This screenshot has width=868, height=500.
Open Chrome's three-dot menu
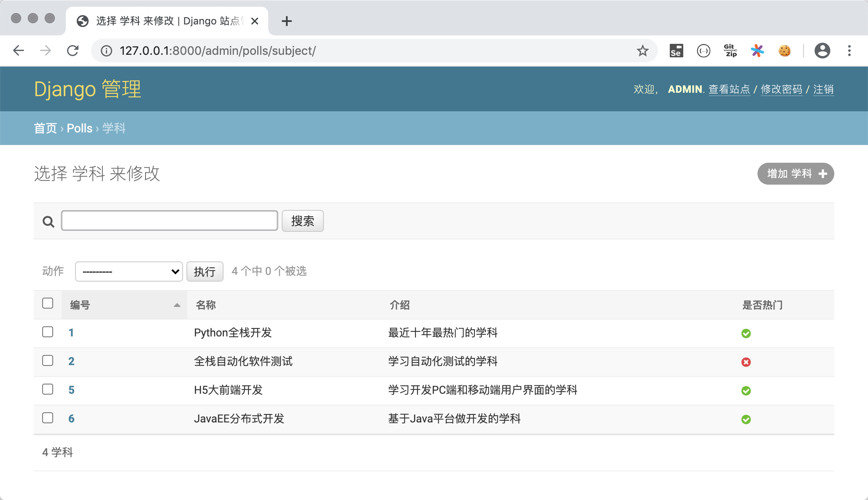pyautogui.click(x=849, y=51)
